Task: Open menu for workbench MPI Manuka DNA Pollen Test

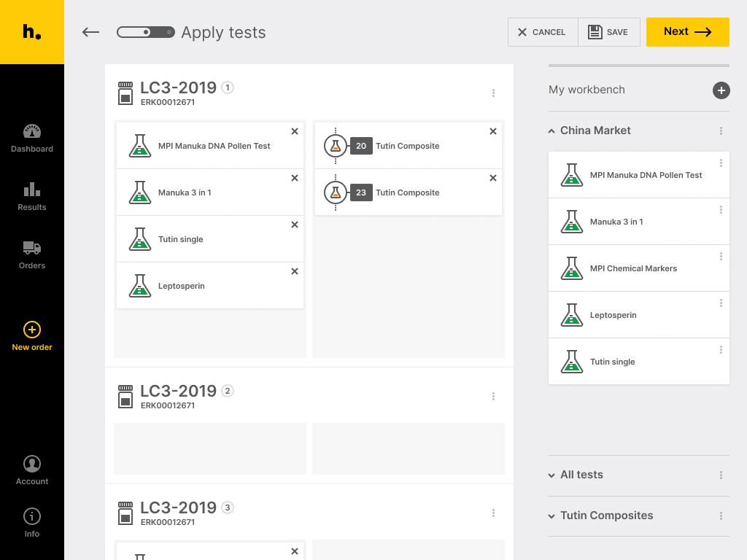Action: click(x=721, y=163)
